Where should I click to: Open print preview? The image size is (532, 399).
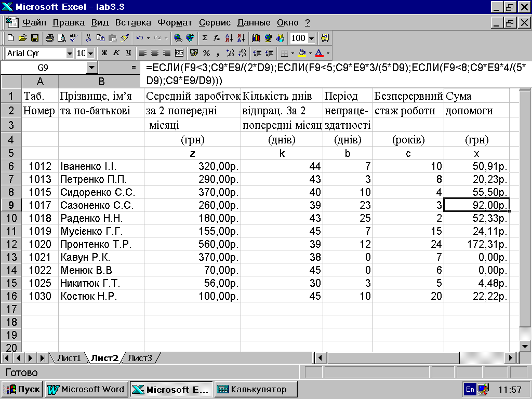[62, 38]
